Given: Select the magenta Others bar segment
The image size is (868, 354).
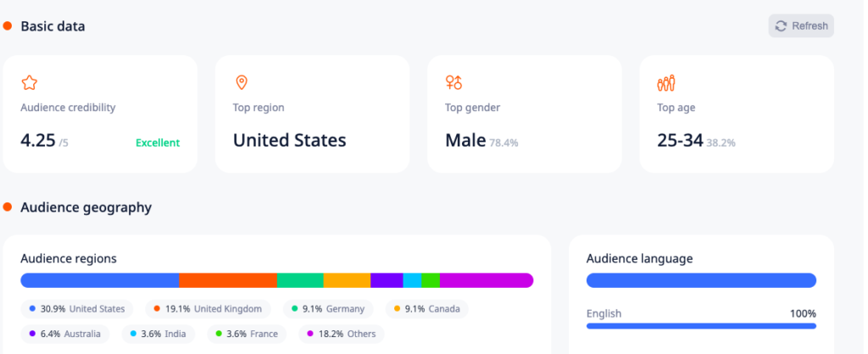Looking at the screenshot, I should [x=487, y=280].
